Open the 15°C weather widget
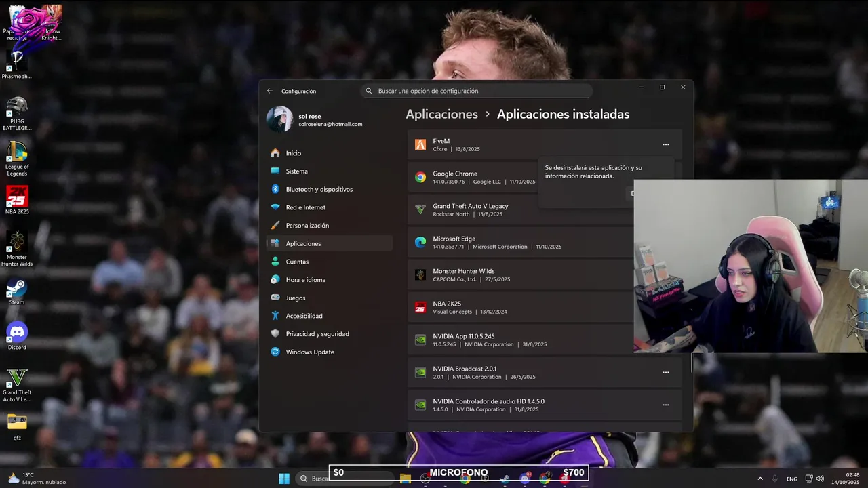Viewport: 868px width, 488px height. (x=37, y=479)
